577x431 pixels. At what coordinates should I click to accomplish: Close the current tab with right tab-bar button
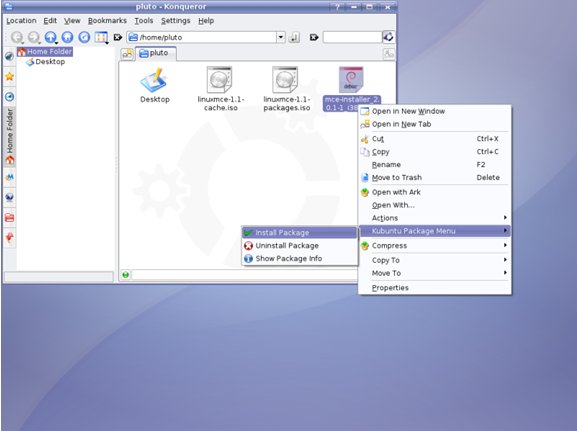pyautogui.click(x=389, y=54)
